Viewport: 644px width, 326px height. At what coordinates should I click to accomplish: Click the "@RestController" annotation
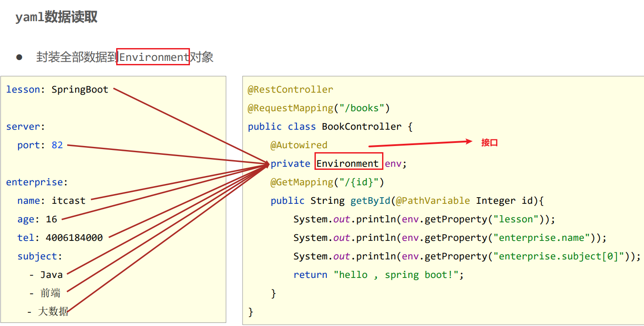(291, 90)
